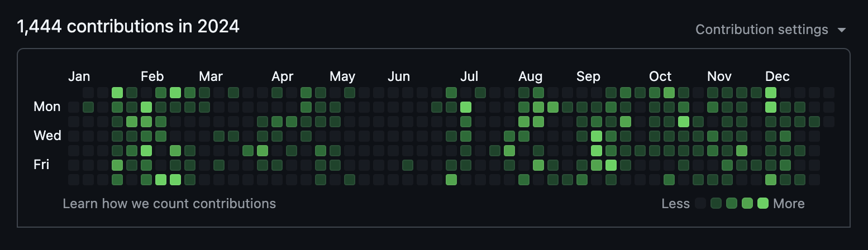Click the empty dark legend swatch next to Less
The height and width of the screenshot is (250, 868).
[x=700, y=203]
